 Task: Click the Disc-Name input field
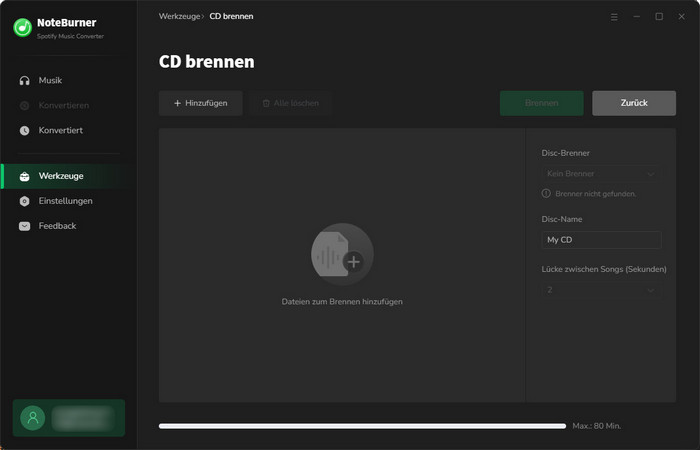601,240
